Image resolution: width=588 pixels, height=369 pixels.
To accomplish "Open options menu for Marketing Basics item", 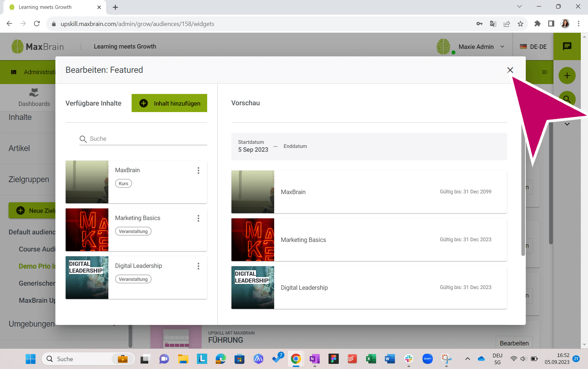I will 198,218.
